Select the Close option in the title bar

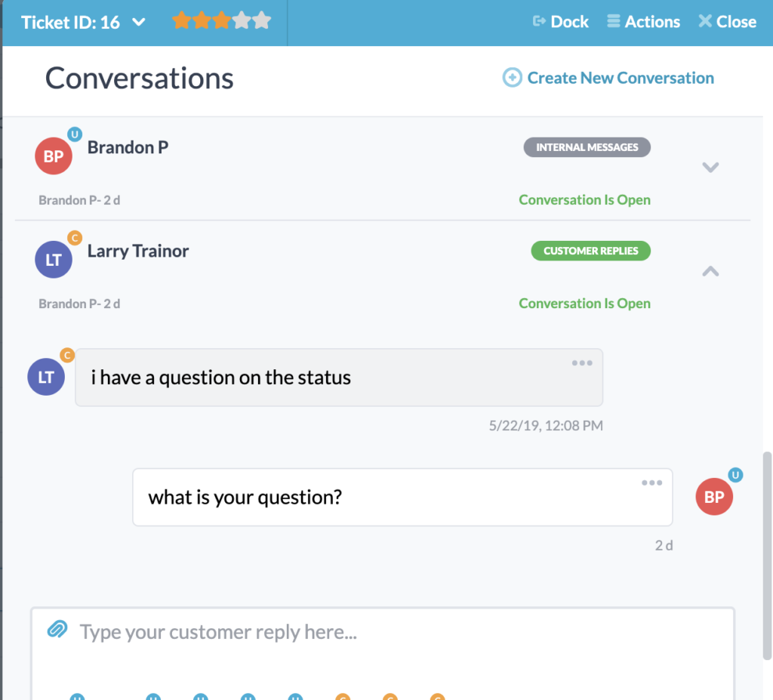[726, 21]
